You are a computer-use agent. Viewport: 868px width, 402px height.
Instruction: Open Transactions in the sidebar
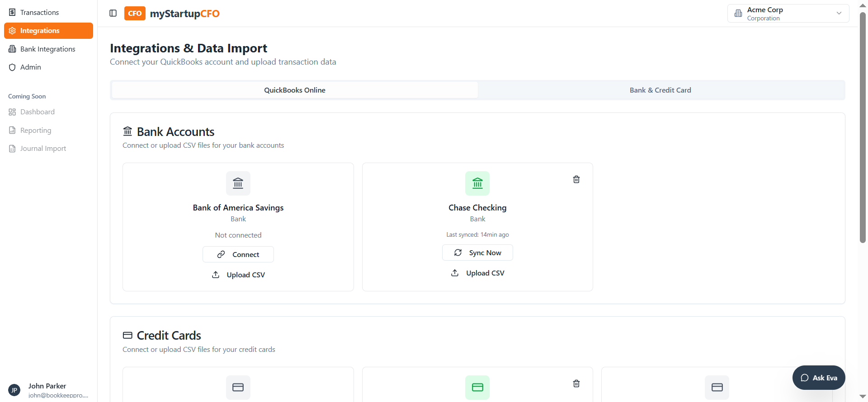[39, 13]
